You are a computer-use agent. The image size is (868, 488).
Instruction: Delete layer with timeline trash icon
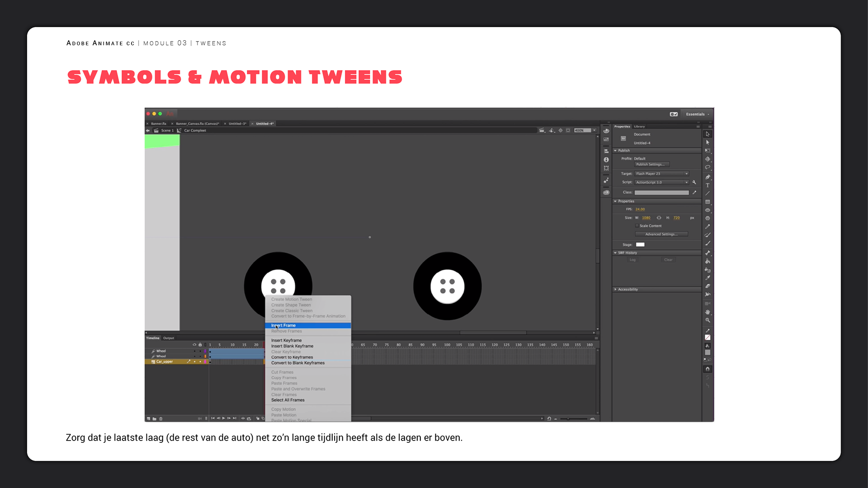(x=161, y=419)
